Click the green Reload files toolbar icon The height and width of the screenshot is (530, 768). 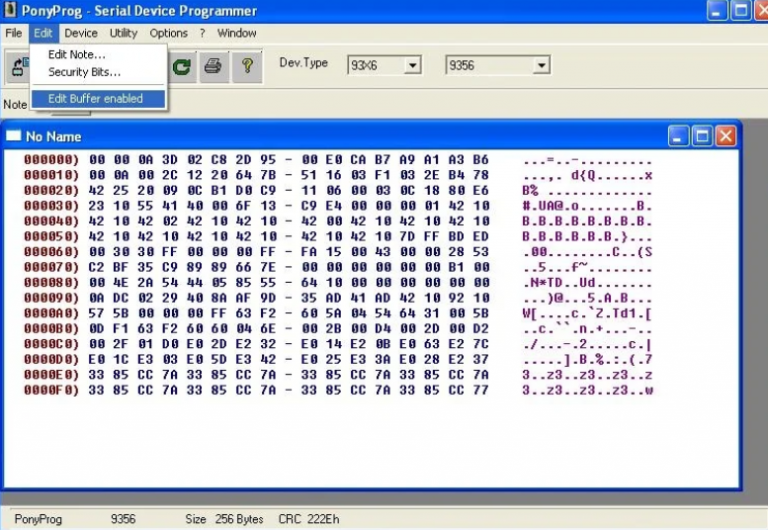coord(182,66)
